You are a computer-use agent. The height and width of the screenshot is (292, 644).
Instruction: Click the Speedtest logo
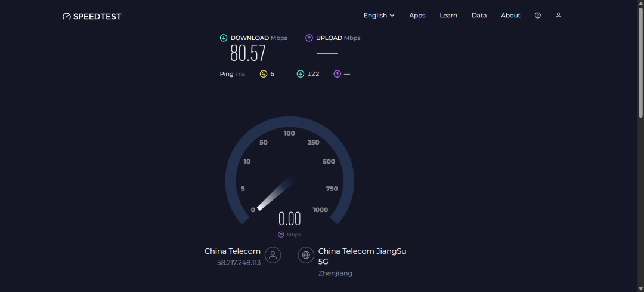coord(92,17)
